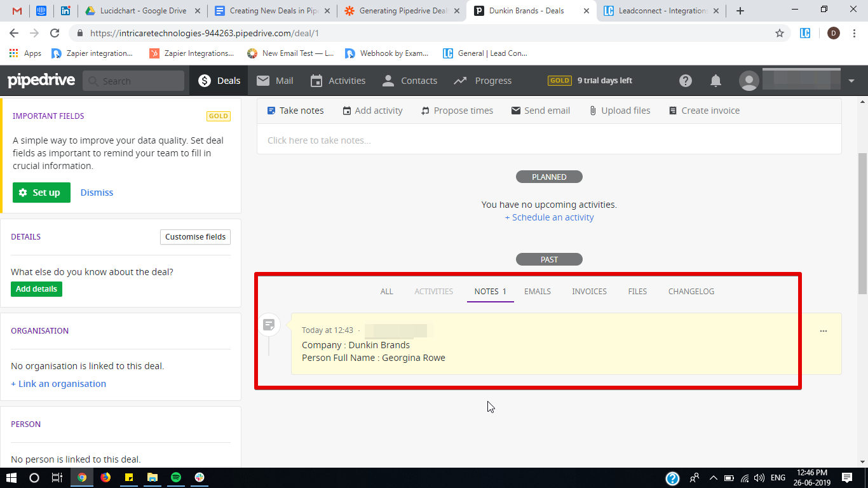The height and width of the screenshot is (488, 868).
Task: Open the help question mark icon
Action: point(685,81)
